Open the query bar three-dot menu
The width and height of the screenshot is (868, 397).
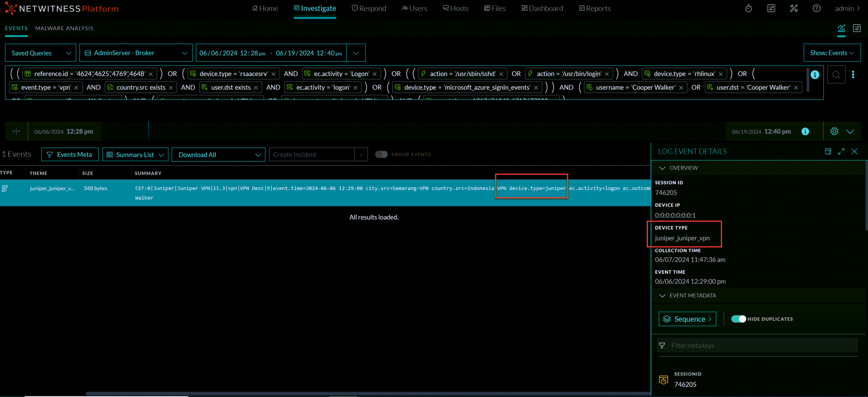(x=854, y=74)
